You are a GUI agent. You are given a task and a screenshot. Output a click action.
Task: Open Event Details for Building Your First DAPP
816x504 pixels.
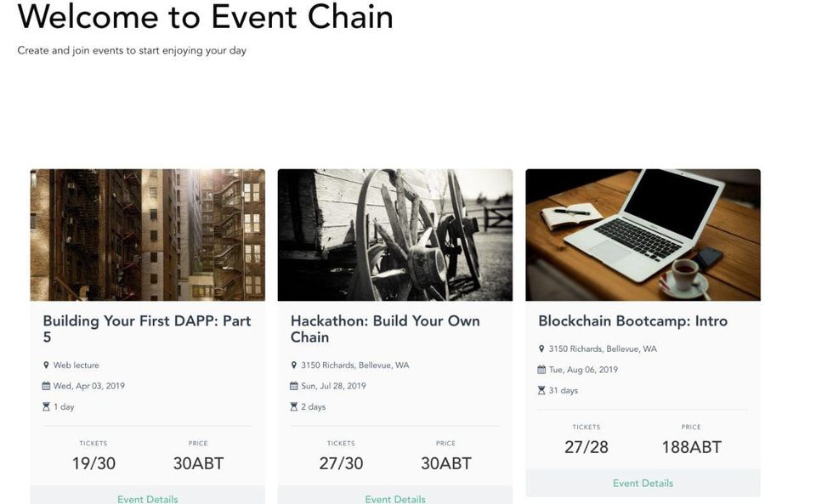148,499
